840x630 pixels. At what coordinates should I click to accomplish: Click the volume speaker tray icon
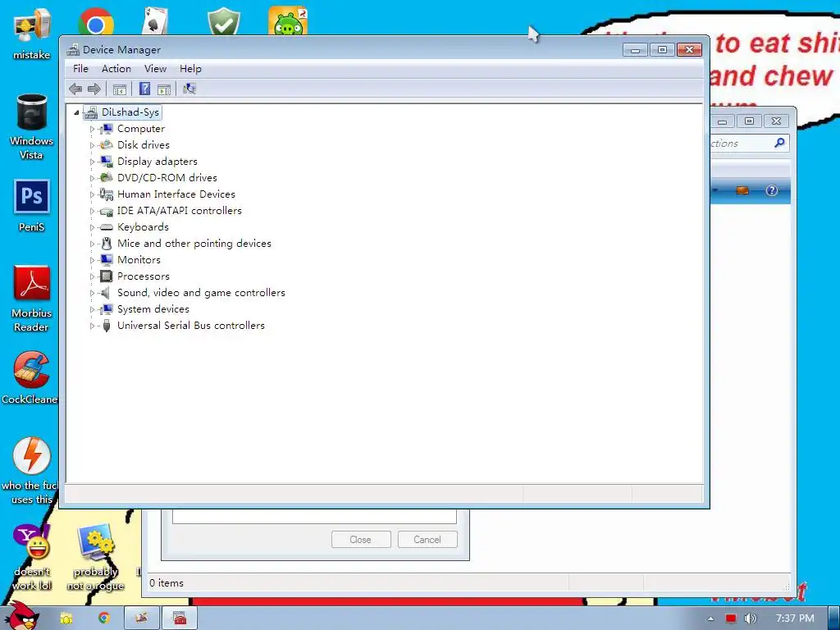(750, 619)
